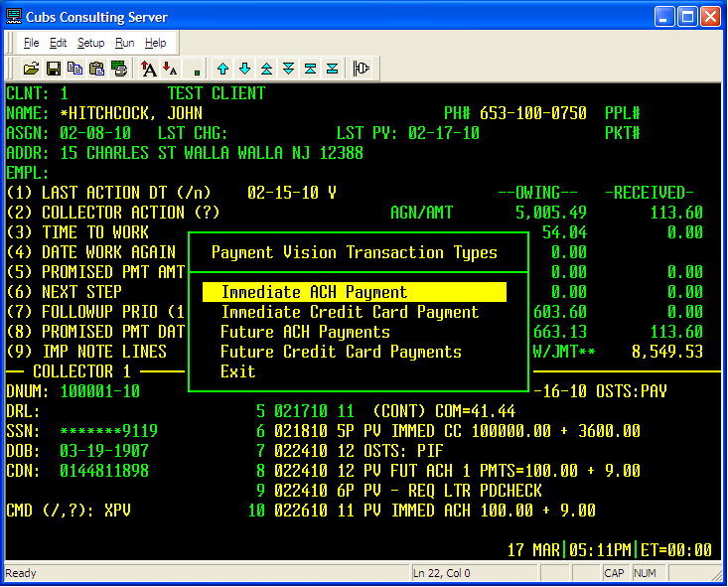Open the Run menu

(x=124, y=43)
